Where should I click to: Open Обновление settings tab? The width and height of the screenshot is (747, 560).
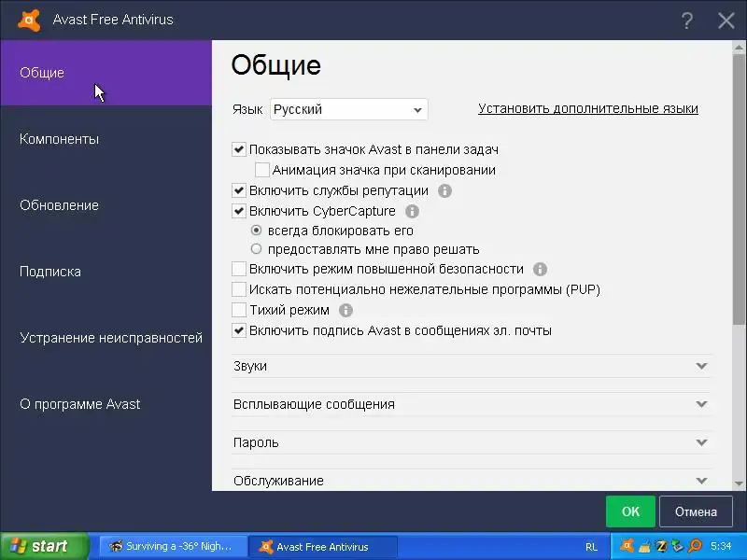coord(106,205)
